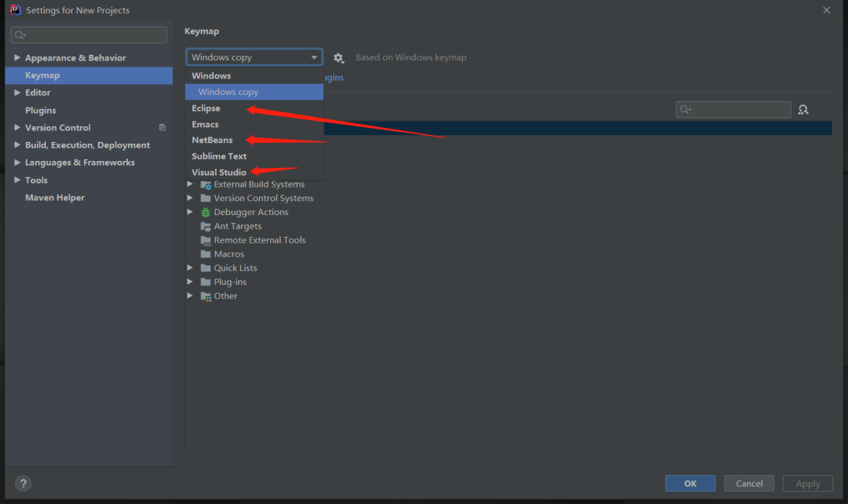848x504 pixels.
Task: Expand Debugger Actions tree node
Action: 190,212
